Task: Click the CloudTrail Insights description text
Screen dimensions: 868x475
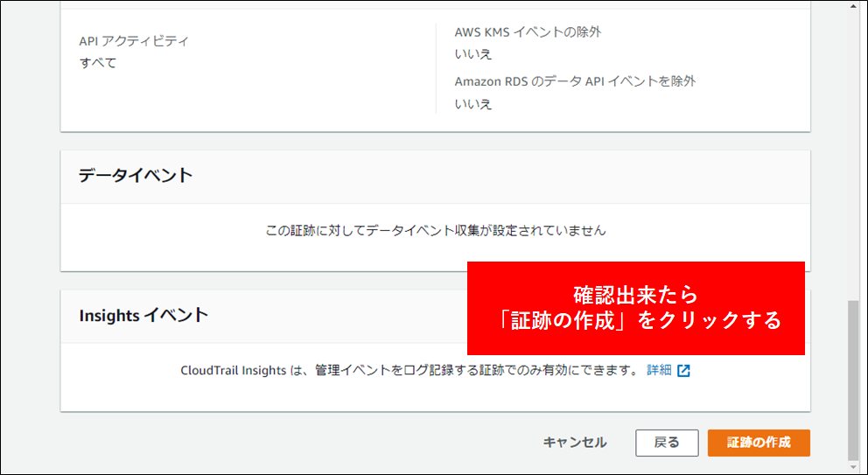Action: pyautogui.click(x=407, y=370)
